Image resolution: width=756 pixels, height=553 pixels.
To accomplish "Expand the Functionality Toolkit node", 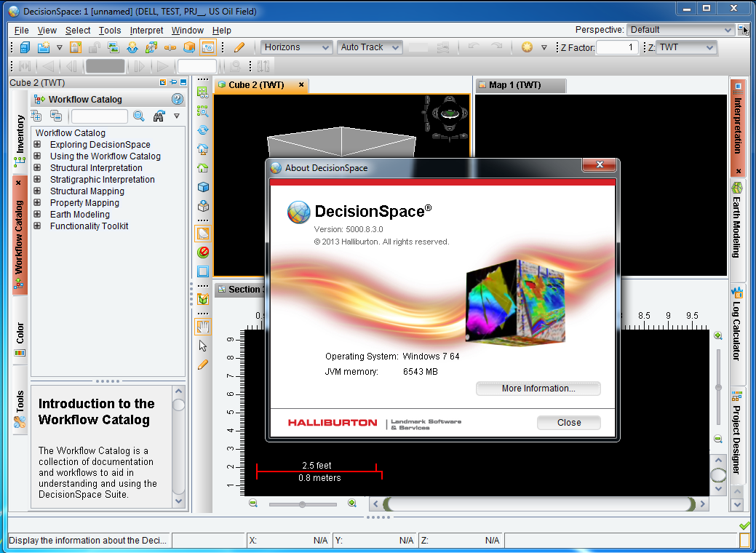I will click(x=37, y=226).
